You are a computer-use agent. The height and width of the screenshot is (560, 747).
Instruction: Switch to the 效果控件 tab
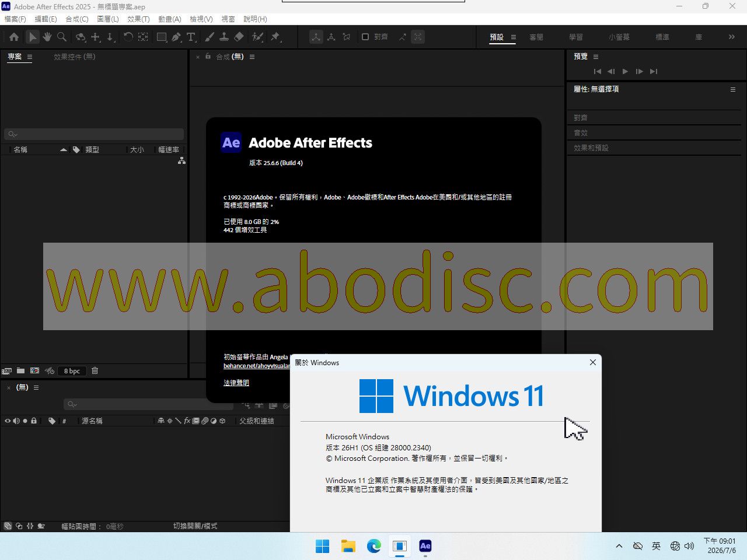(74, 57)
